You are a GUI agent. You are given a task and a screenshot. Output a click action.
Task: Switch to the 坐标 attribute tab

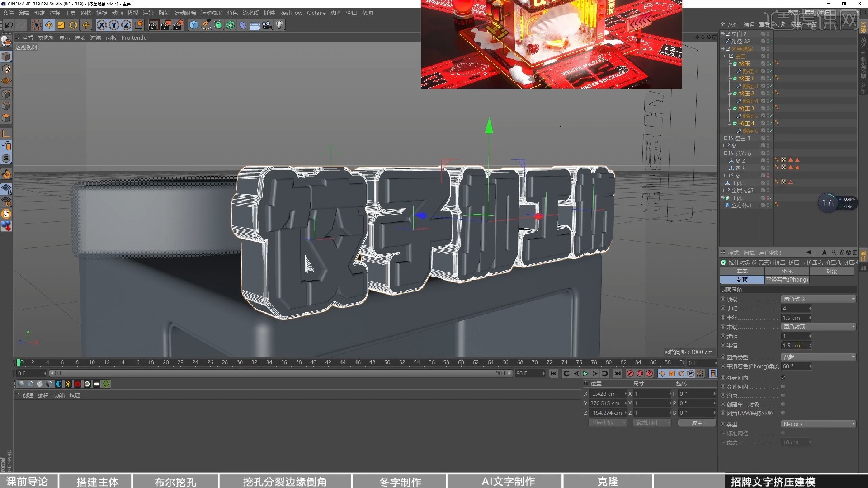coord(787,271)
